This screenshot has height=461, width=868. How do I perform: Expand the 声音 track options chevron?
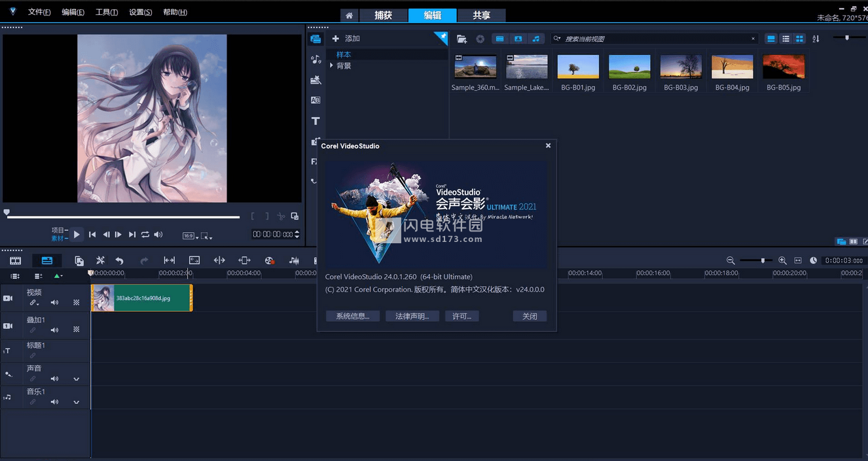pos(76,379)
